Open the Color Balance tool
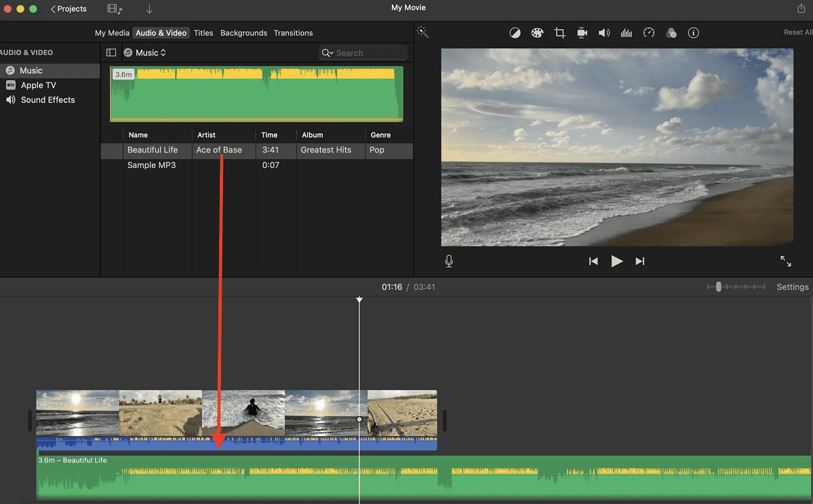813x504 pixels. pos(515,33)
